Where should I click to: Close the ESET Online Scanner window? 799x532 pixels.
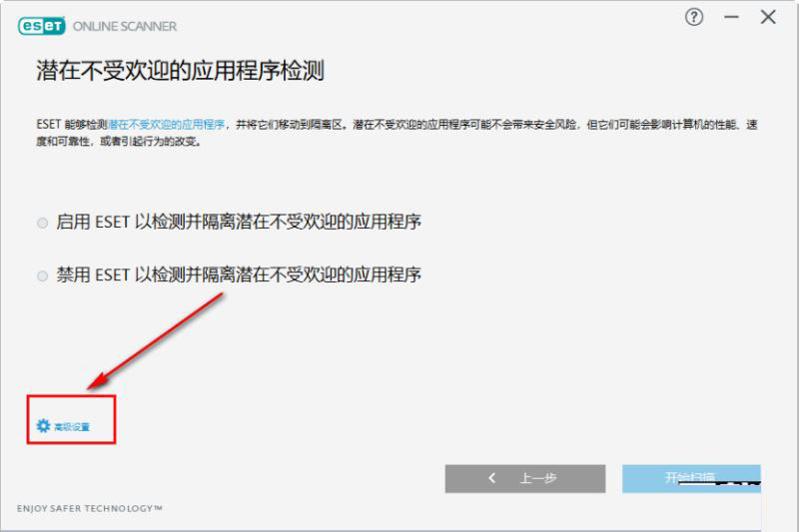768,17
